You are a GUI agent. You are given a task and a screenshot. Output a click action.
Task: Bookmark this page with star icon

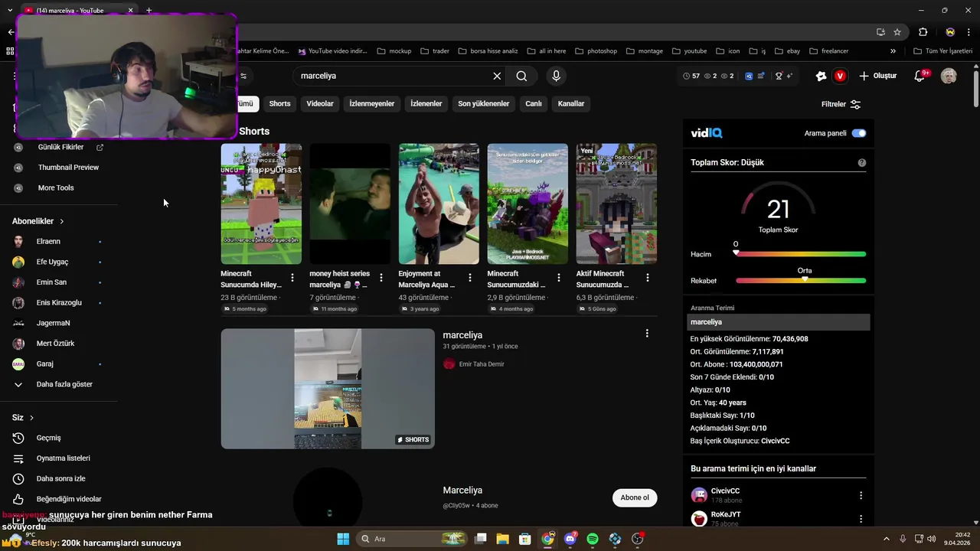coord(897,32)
